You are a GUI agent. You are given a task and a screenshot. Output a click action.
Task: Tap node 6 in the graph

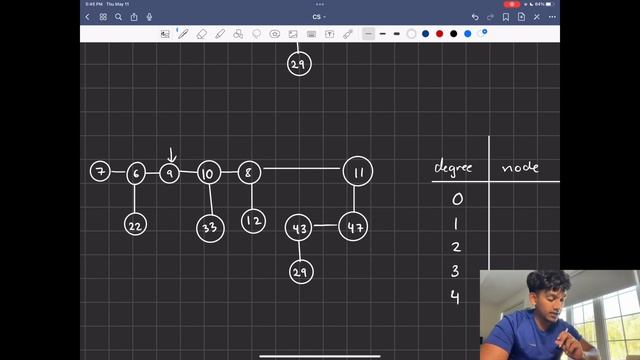click(136, 173)
